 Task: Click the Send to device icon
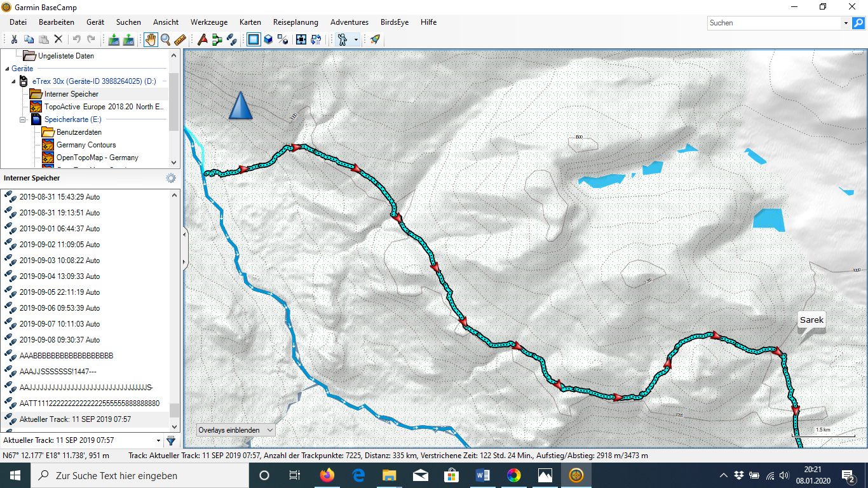114,39
